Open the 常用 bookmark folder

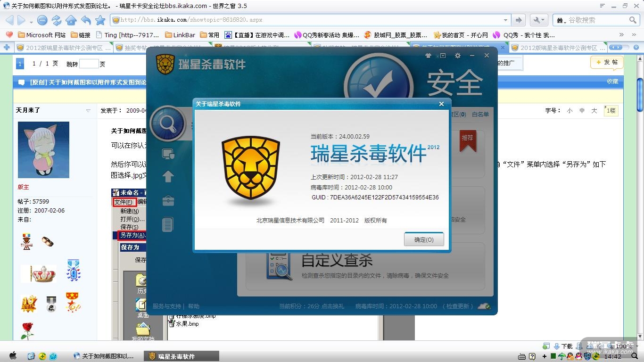(x=210, y=35)
